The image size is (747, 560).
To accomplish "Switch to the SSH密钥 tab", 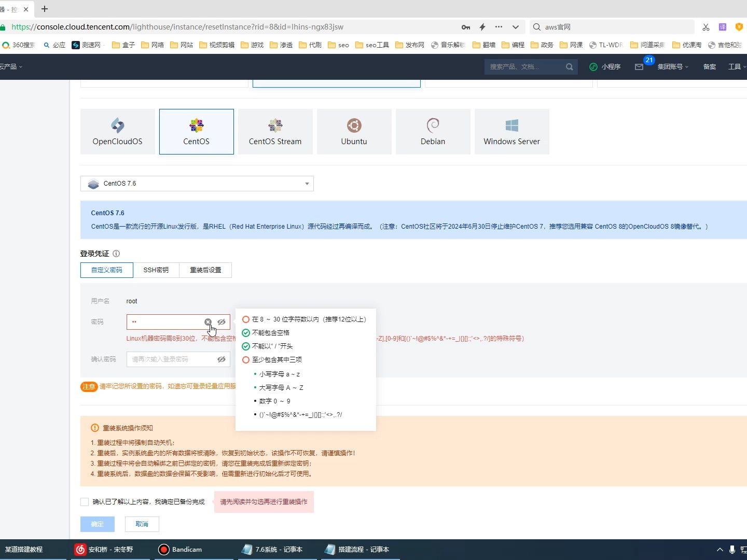I will click(x=156, y=270).
